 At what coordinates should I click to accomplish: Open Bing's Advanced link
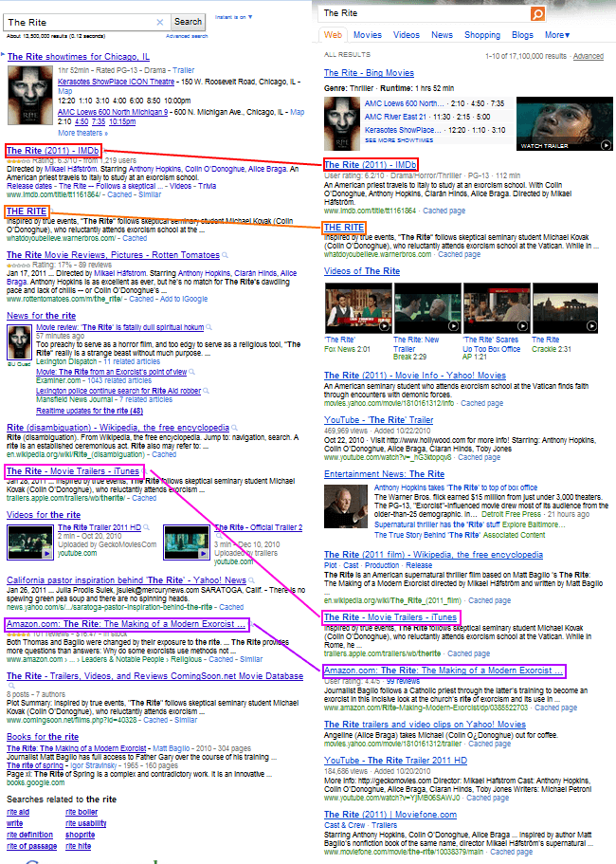[x=588, y=56]
